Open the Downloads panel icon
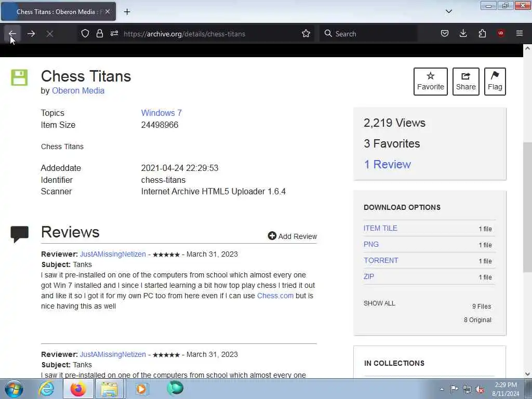Image resolution: width=532 pixels, height=399 pixels. point(463,33)
